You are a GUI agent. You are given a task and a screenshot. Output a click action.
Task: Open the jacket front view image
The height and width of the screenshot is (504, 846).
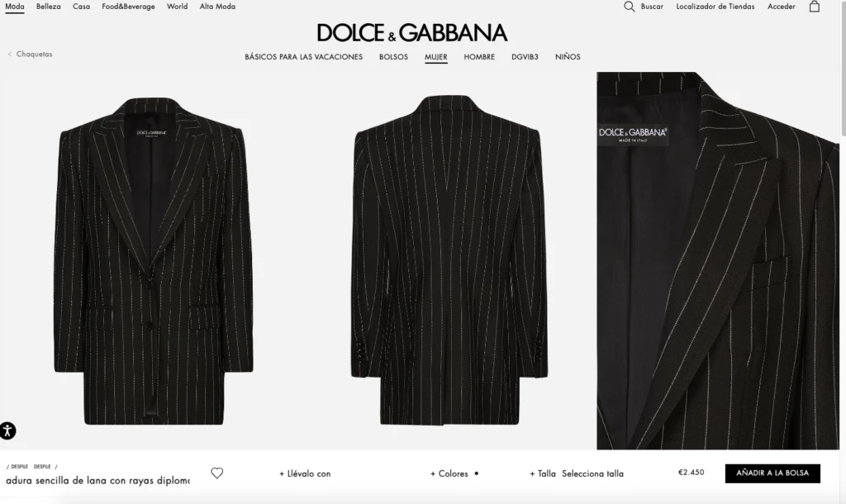click(x=153, y=260)
